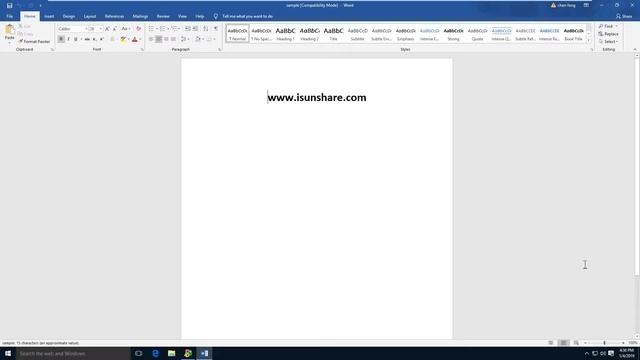
Task: Click Increase Indent
Action: click(196, 29)
